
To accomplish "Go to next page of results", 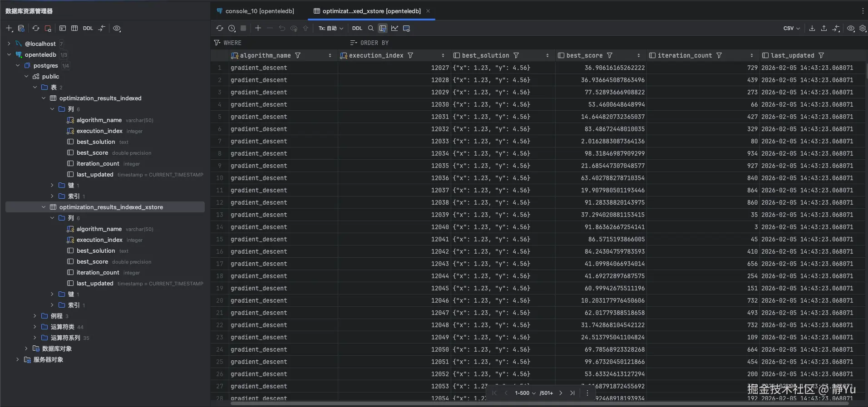I will (561, 393).
